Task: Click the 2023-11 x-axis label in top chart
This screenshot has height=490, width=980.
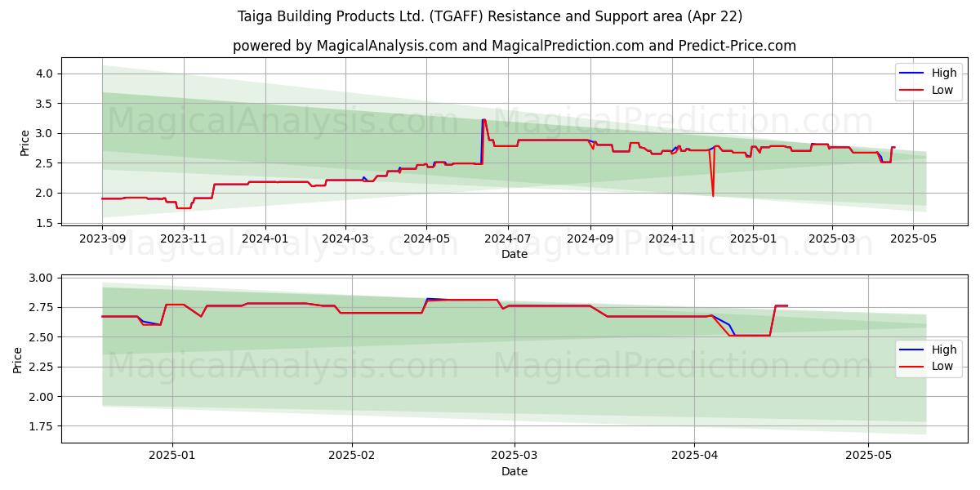Action: tap(183, 238)
